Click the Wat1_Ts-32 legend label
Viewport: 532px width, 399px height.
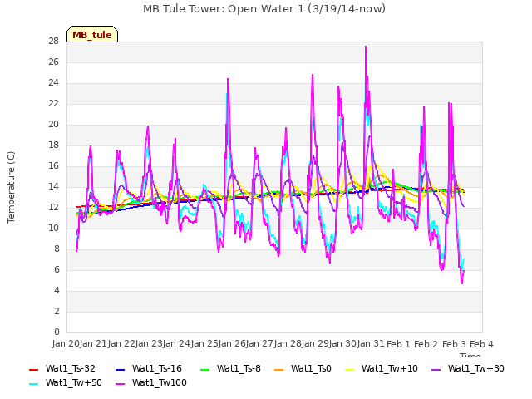tap(70, 368)
